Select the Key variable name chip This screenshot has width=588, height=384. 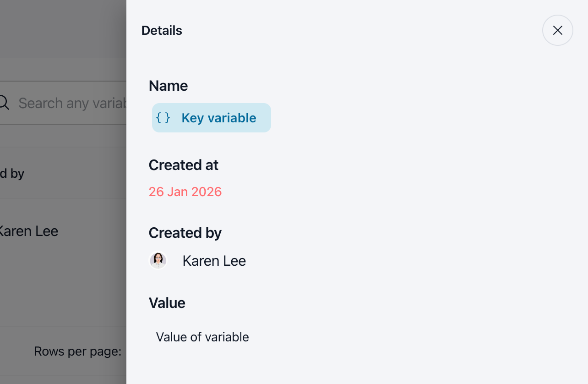point(212,118)
